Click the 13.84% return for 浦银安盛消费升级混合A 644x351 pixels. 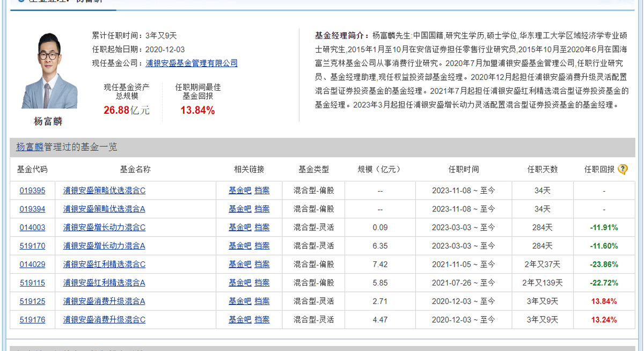coord(604,301)
